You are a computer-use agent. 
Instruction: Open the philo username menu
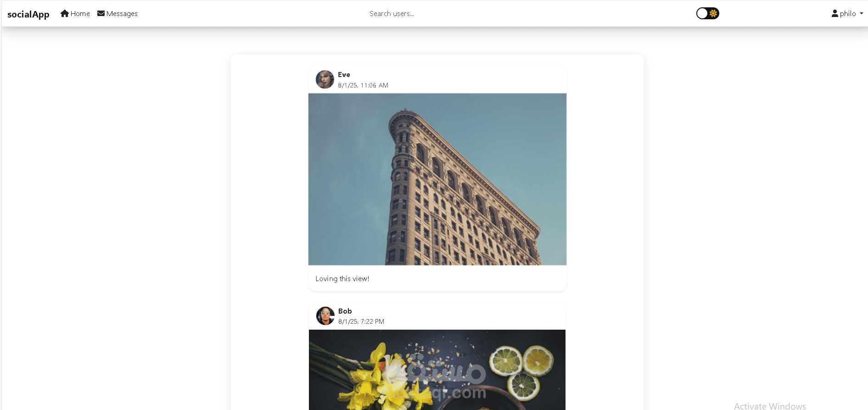tap(847, 14)
